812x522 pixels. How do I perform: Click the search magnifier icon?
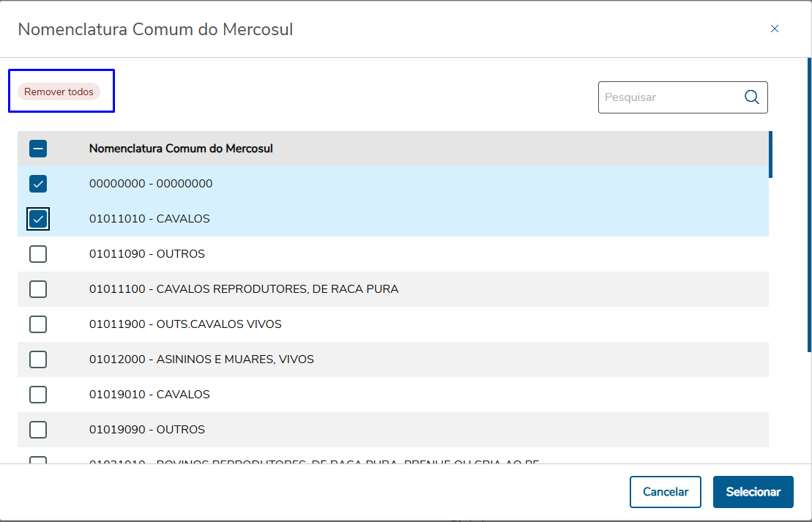coord(751,97)
